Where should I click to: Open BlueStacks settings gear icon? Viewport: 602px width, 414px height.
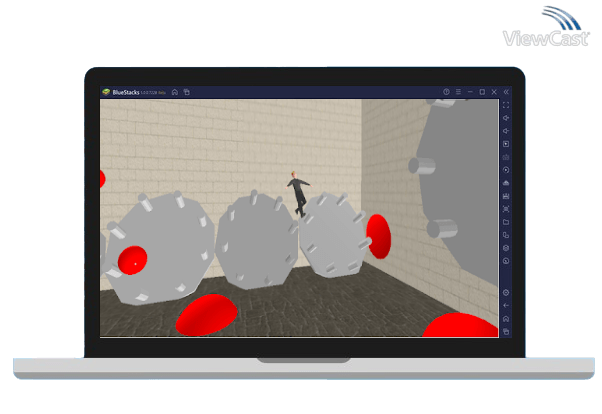click(x=506, y=293)
